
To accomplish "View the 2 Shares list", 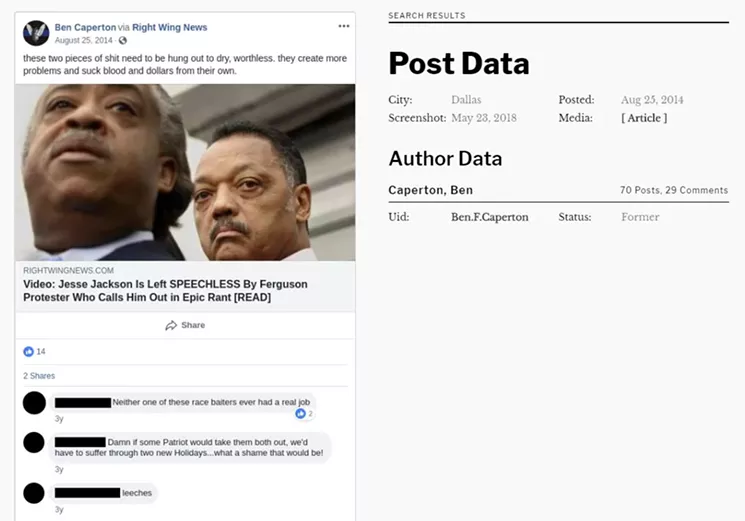I will (39, 376).
